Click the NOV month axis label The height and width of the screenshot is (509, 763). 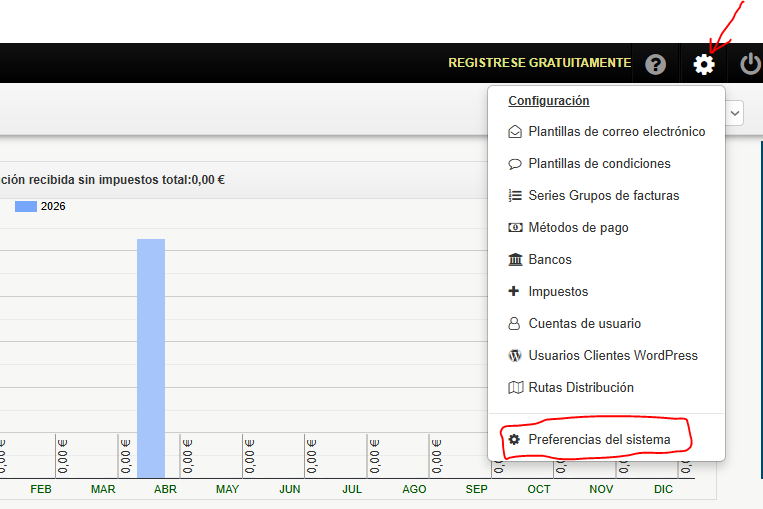point(601,489)
